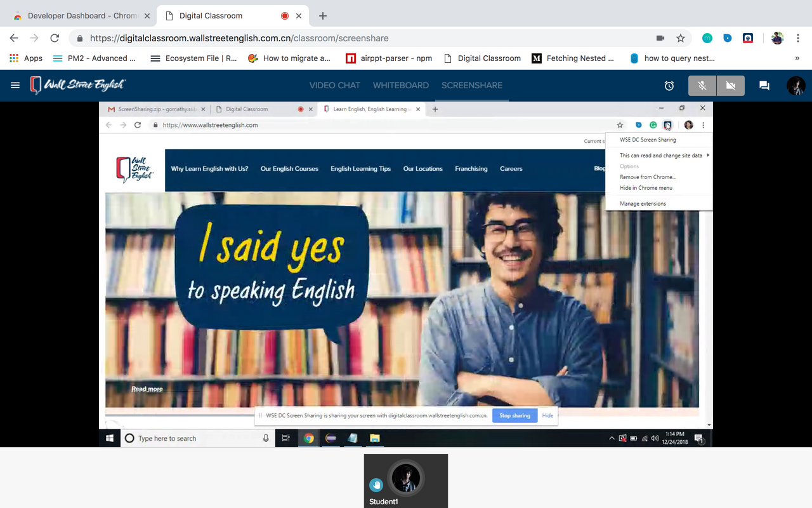Switch to the WHITEBOARD tab
This screenshot has width=812, height=508.
coord(401,85)
